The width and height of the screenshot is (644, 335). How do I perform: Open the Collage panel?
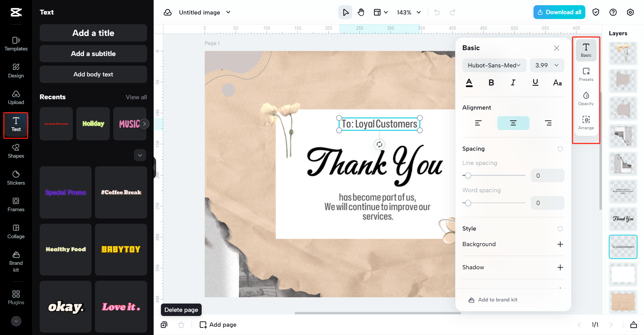16,232
